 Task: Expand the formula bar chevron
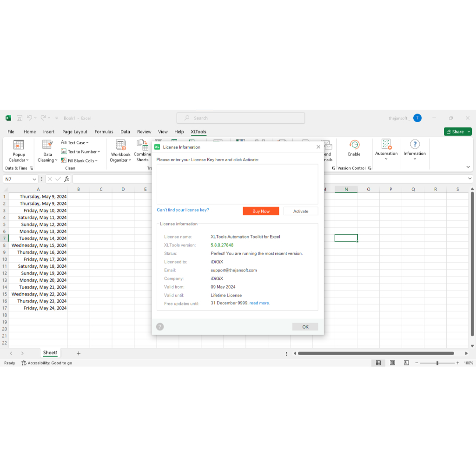coord(469,179)
